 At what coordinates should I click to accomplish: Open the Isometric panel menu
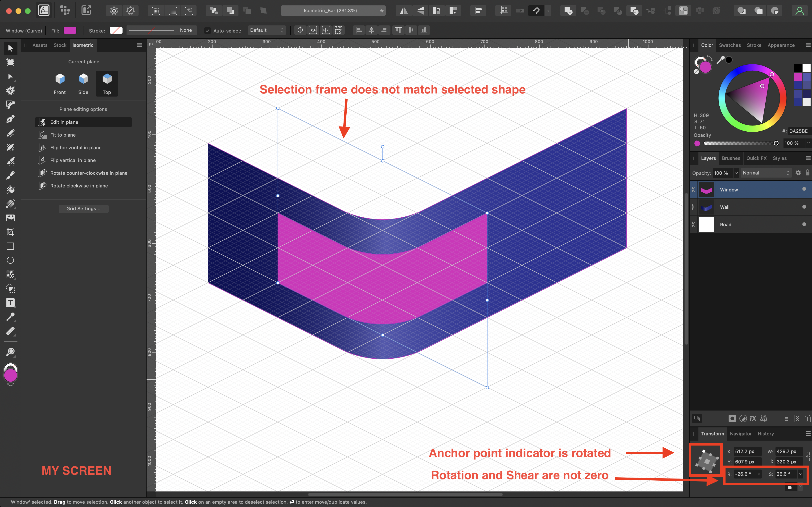(x=139, y=45)
